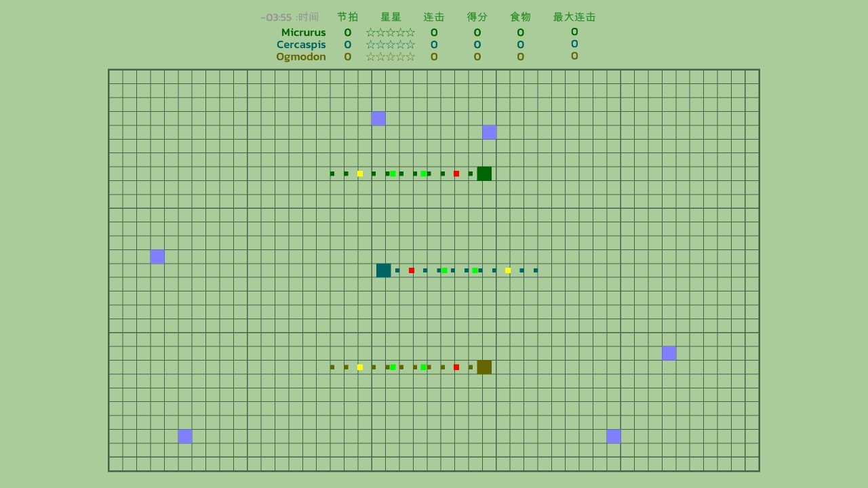Image resolution: width=868 pixels, height=488 pixels.
Task: Click the -03:55 countdown timer
Action: pyautogui.click(x=276, y=18)
